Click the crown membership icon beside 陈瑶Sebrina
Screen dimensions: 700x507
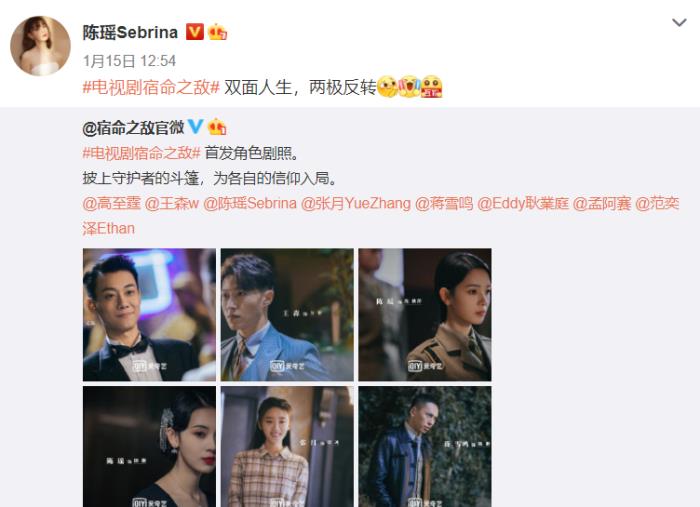[x=217, y=32]
